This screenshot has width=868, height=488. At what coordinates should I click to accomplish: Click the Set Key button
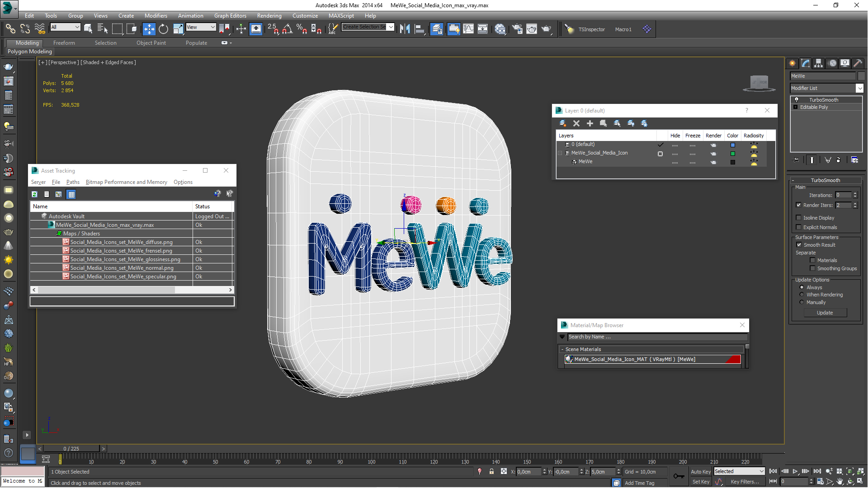pos(701,482)
